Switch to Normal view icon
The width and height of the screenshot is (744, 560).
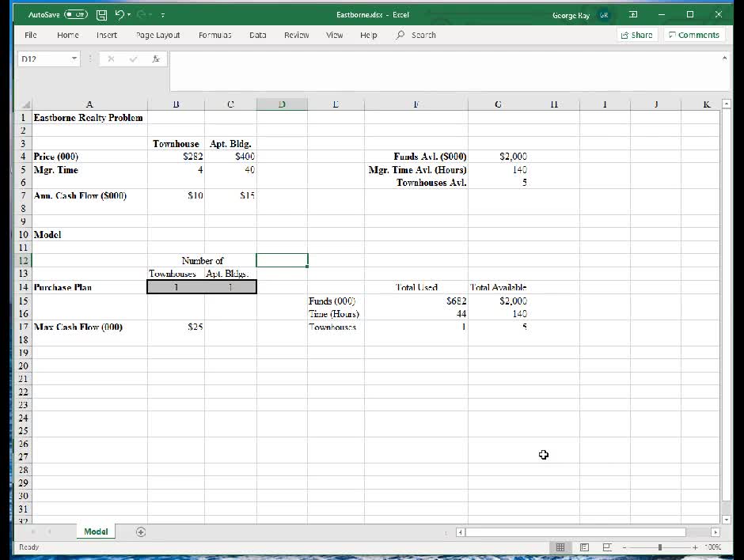pyautogui.click(x=560, y=547)
